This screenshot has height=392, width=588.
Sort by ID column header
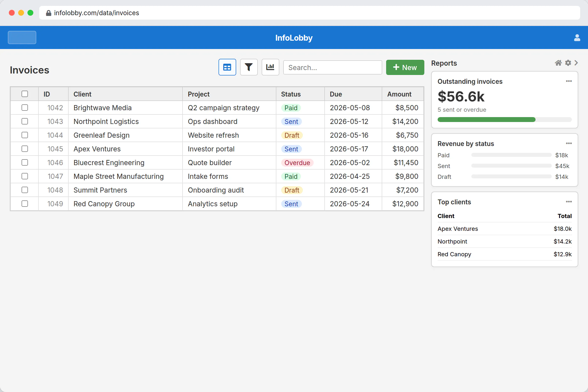(53, 94)
